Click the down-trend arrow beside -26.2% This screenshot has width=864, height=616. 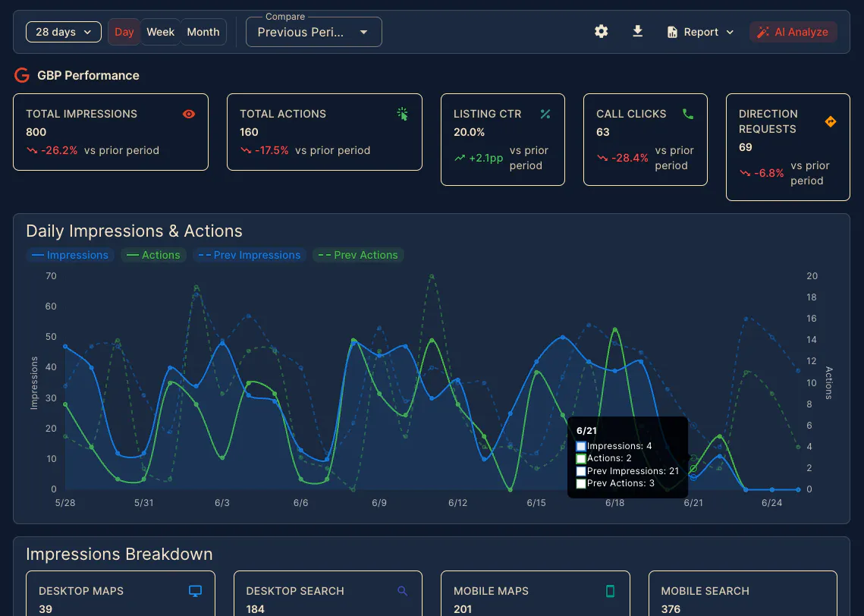[32, 150]
